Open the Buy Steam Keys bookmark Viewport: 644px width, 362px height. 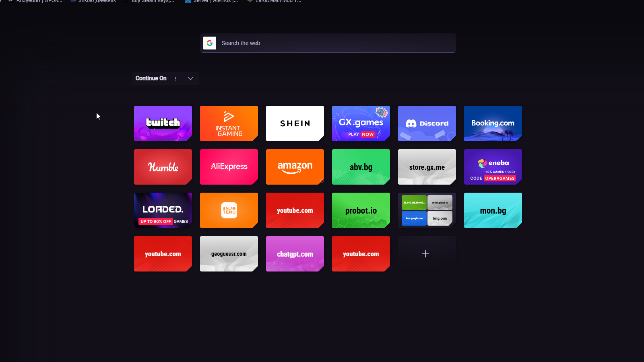coord(149,1)
